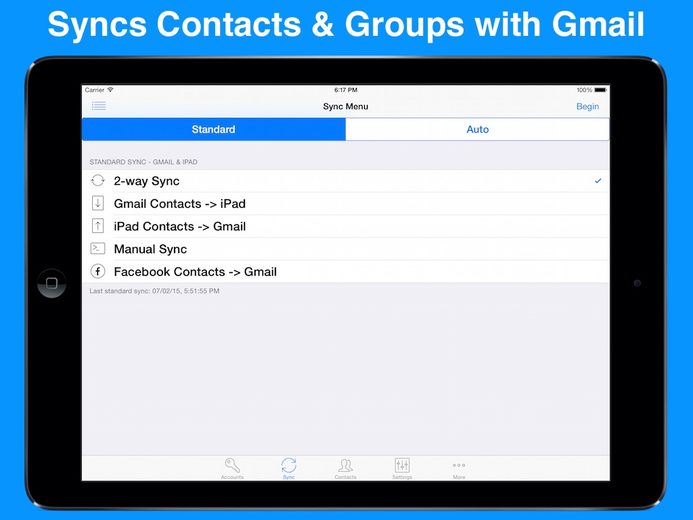
Task: Click the 6:17 PM clock in status bar
Action: (346, 90)
